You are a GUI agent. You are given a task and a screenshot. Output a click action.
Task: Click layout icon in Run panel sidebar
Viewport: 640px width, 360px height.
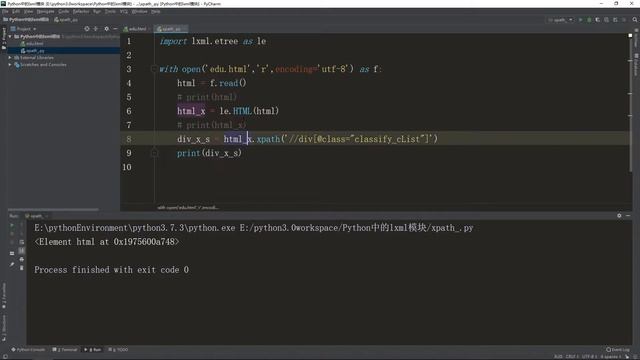(12, 253)
